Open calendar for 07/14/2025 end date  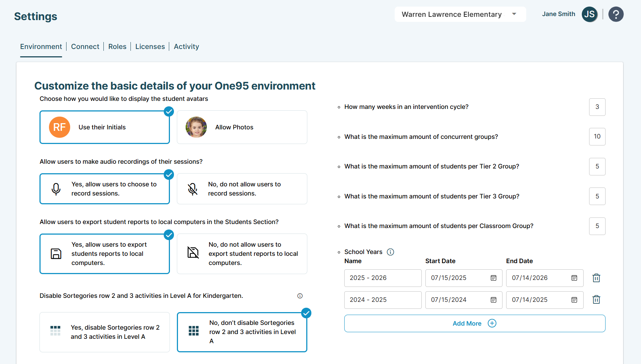point(574,300)
